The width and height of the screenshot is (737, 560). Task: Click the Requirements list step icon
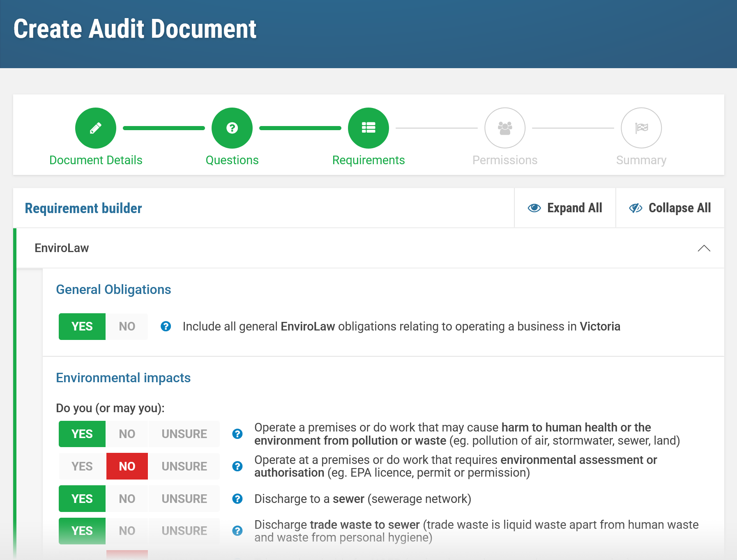(x=368, y=128)
